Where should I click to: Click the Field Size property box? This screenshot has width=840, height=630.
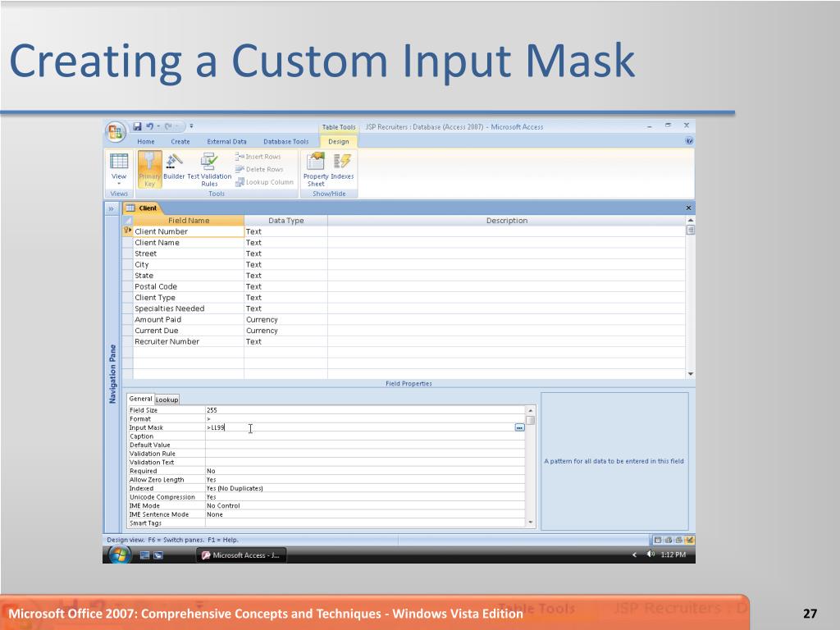pyautogui.click(x=365, y=410)
